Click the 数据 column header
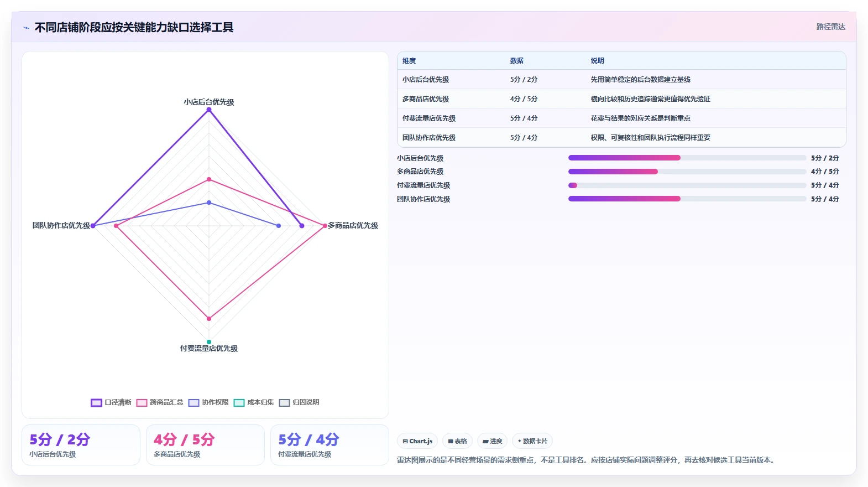The width and height of the screenshot is (868, 487). pyautogui.click(x=517, y=61)
